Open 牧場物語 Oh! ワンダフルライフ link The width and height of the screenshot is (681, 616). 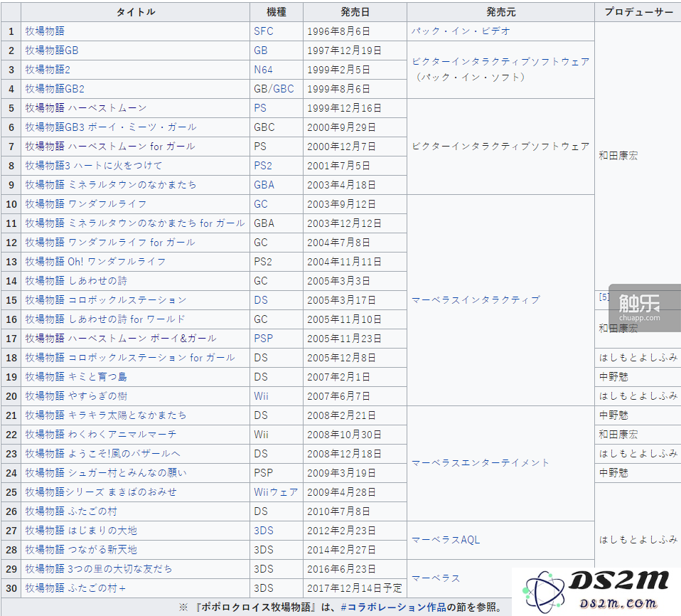click(x=95, y=262)
